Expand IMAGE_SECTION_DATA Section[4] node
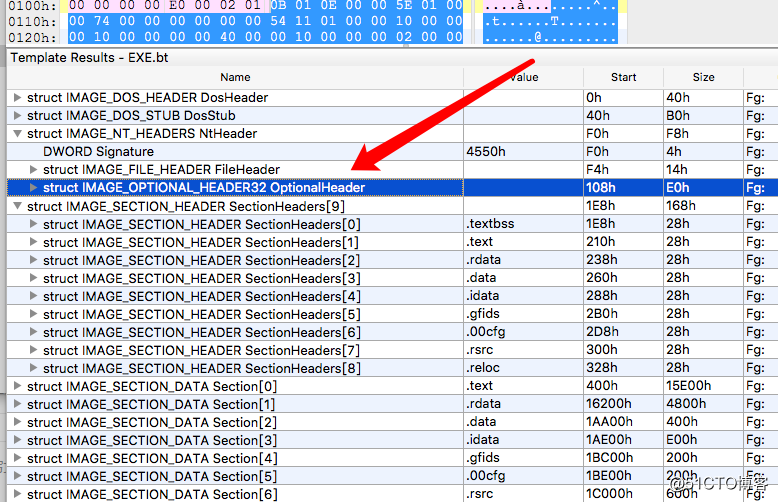The image size is (778, 502). click(x=17, y=458)
